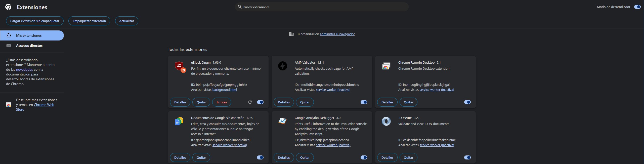Click the Chrome logo in the header

click(8, 7)
